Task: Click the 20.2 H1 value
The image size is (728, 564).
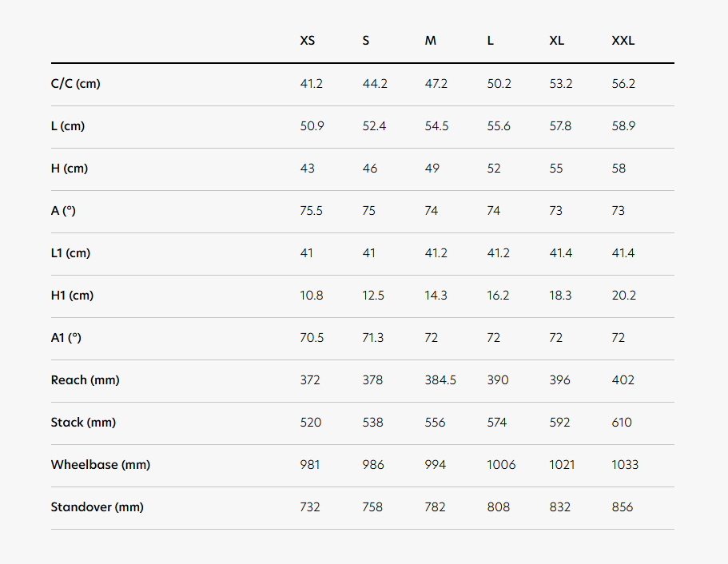Action: point(623,296)
